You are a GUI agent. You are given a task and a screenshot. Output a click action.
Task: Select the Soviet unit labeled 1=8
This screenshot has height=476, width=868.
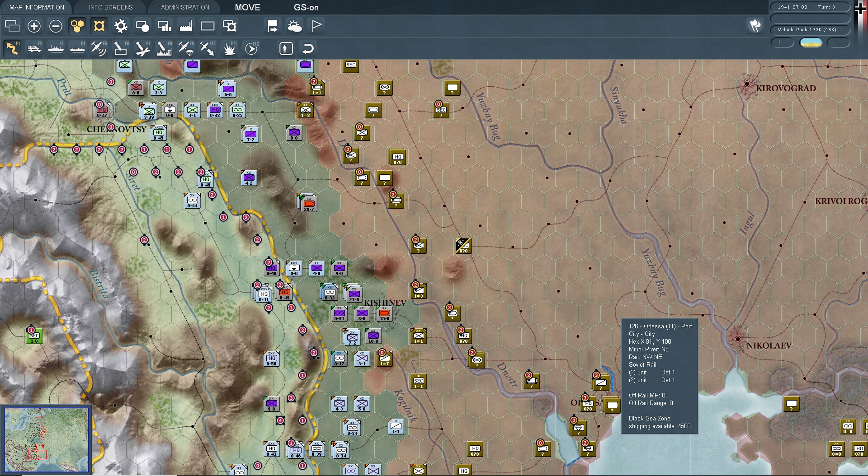tap(306, 110)
